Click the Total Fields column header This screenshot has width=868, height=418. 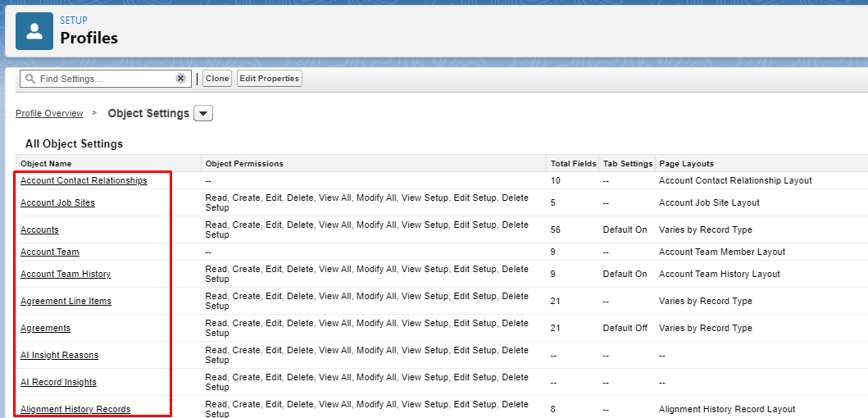(574, 164)
